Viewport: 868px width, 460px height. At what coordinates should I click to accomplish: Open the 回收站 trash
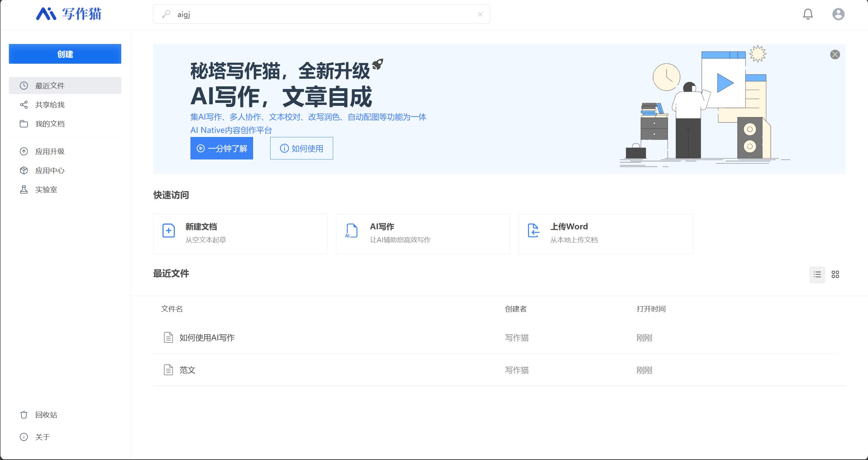point(46,415)
